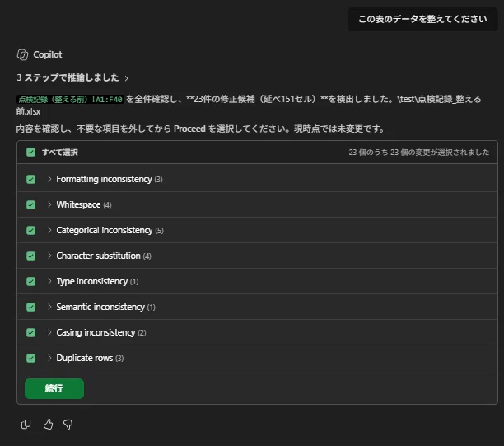Uncheck the Formatting inconsistency checkbox

[x=30, y=179]
